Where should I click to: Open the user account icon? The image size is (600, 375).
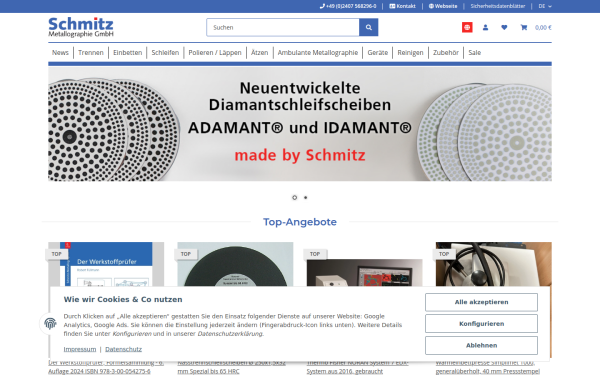coord(485,27)
